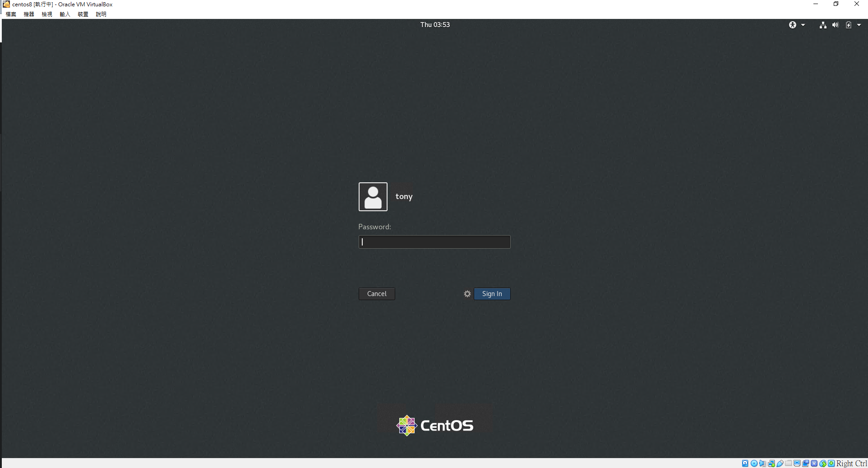868x468 pixels.
Task: Click the Sign In button
Action: (492, 294)
